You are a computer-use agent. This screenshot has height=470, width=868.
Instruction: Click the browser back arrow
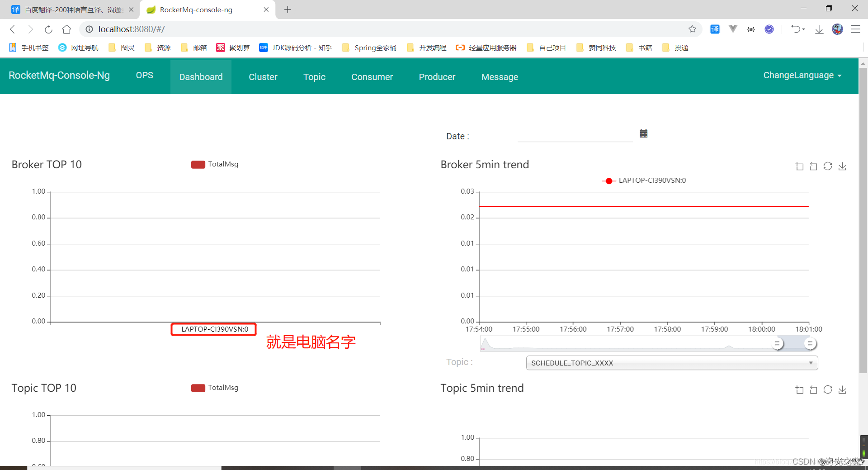pyautogui.click(x=13, y=29)
